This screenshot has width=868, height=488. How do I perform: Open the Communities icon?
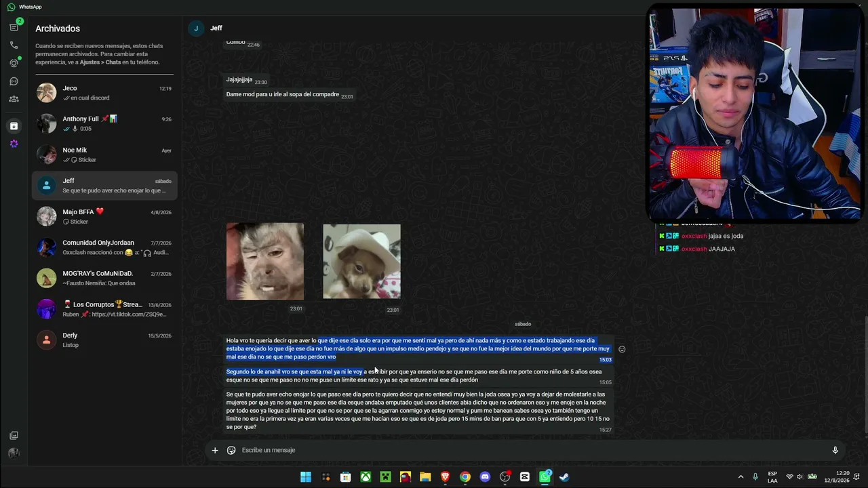point(14,99)
